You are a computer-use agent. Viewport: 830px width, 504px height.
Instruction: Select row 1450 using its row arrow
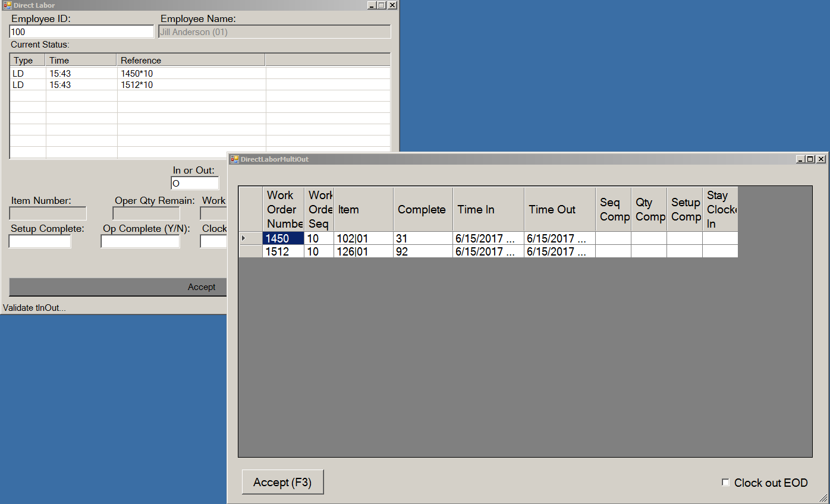tap(250, 238)
